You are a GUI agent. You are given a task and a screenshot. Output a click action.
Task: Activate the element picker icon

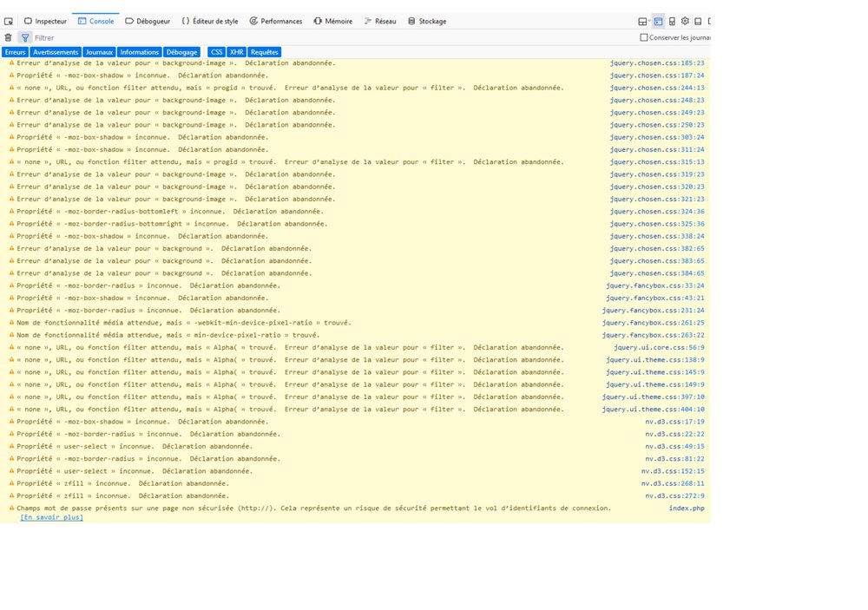[x=9, y=21]
